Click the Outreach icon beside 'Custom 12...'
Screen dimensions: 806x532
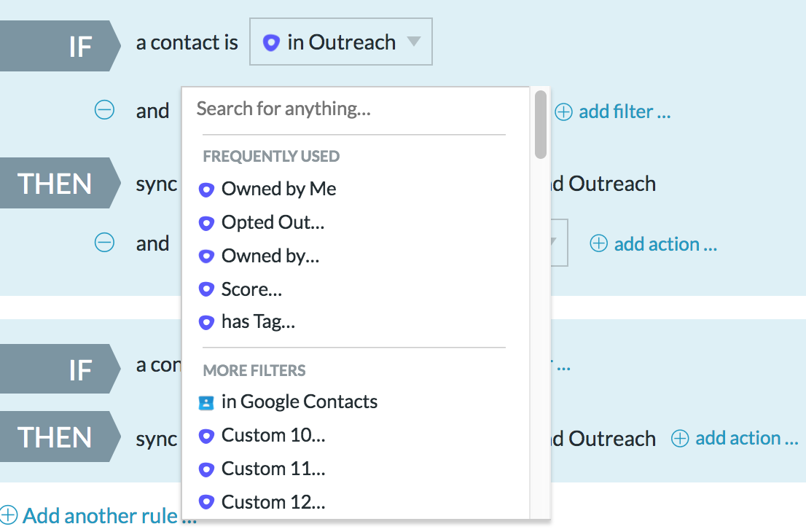click(x=206, y=501)
